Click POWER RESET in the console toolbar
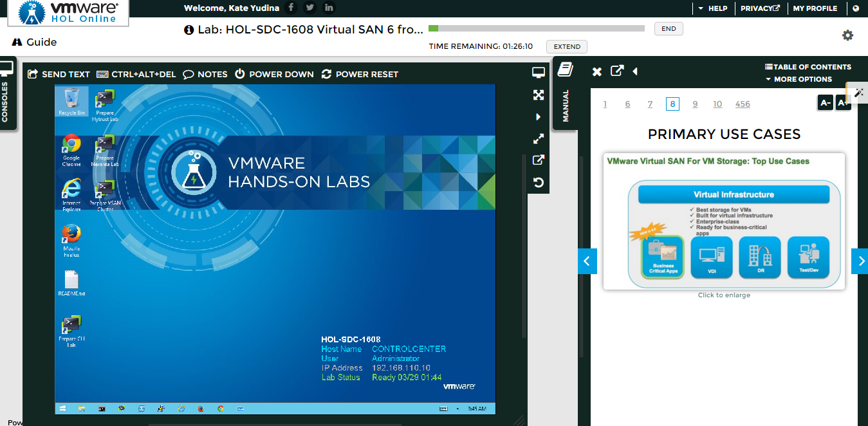868x426 pixels. (x=360, y=74)
